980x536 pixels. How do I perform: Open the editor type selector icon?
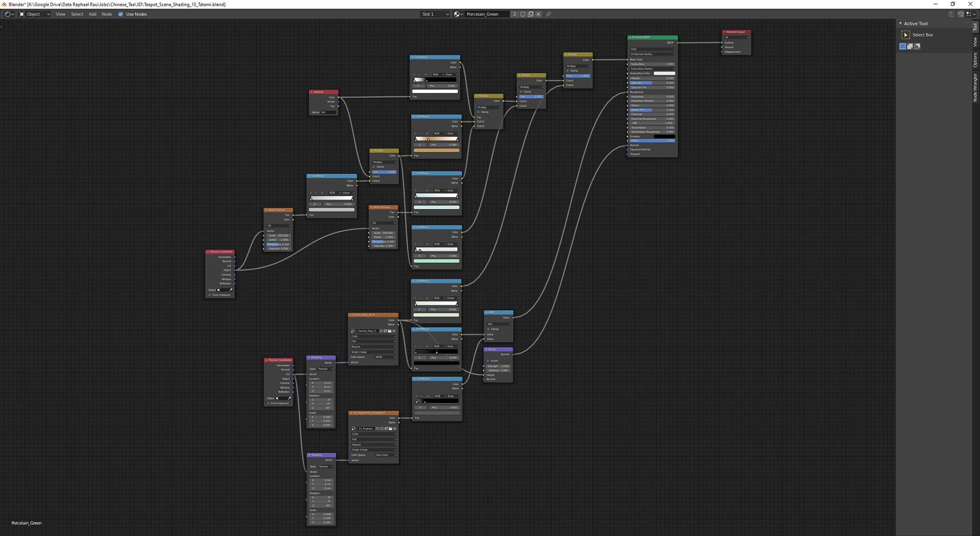9,14
